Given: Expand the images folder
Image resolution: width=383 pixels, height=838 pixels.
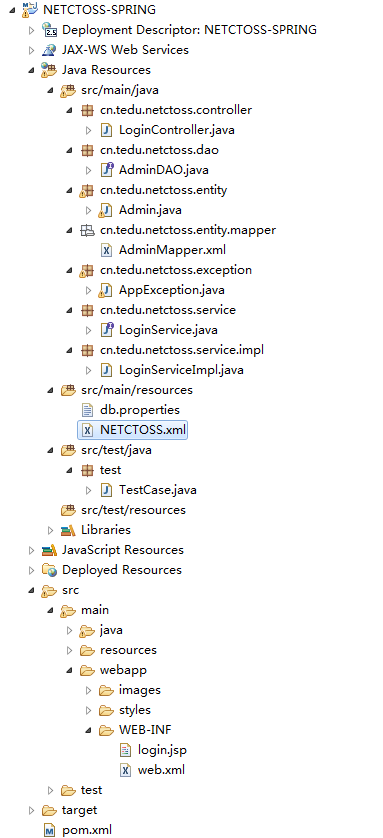Looking at the screenshot, I should (x=89, y=690).
